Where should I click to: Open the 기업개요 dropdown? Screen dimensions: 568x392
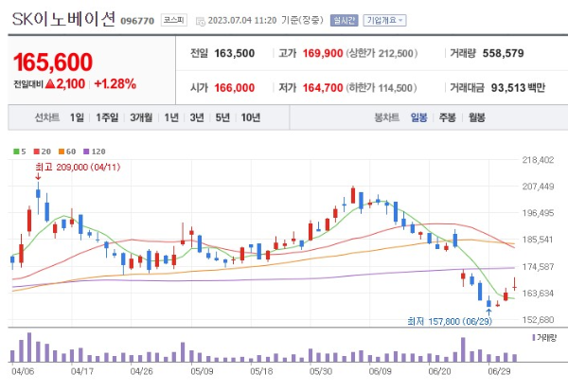(x=384, y=20)
